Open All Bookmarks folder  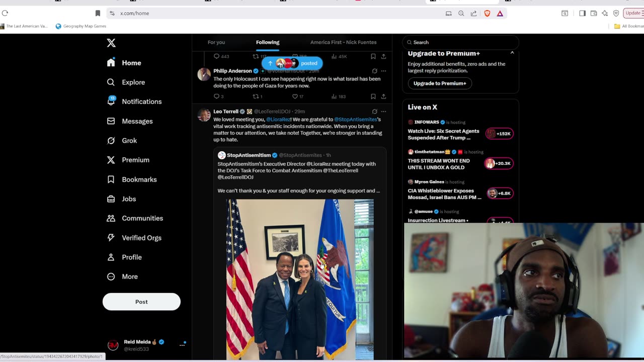click(x=628, y=26)
